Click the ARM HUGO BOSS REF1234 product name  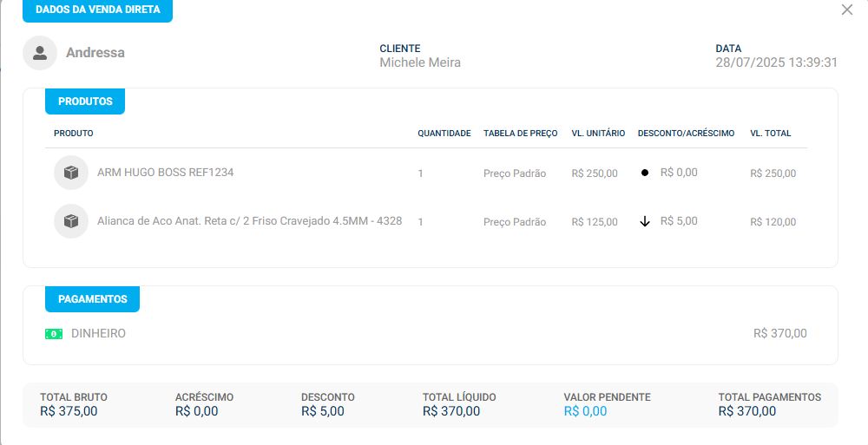[x=165, y=173]
